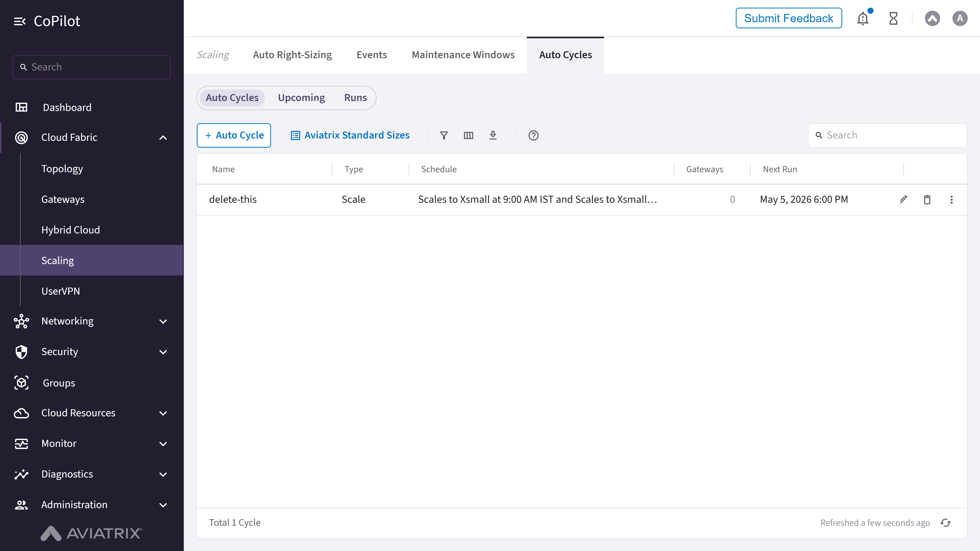Viewport: 980px width, 551px height.
Task: Download the Auto Cycles table
Action: point(493,135)
